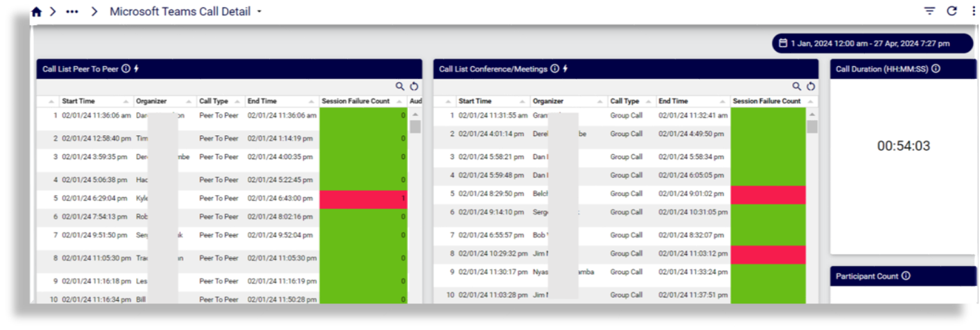
Task: Show info for Call List Conference/Meetings
Action: pyautogui.click(x=555, y=68)
